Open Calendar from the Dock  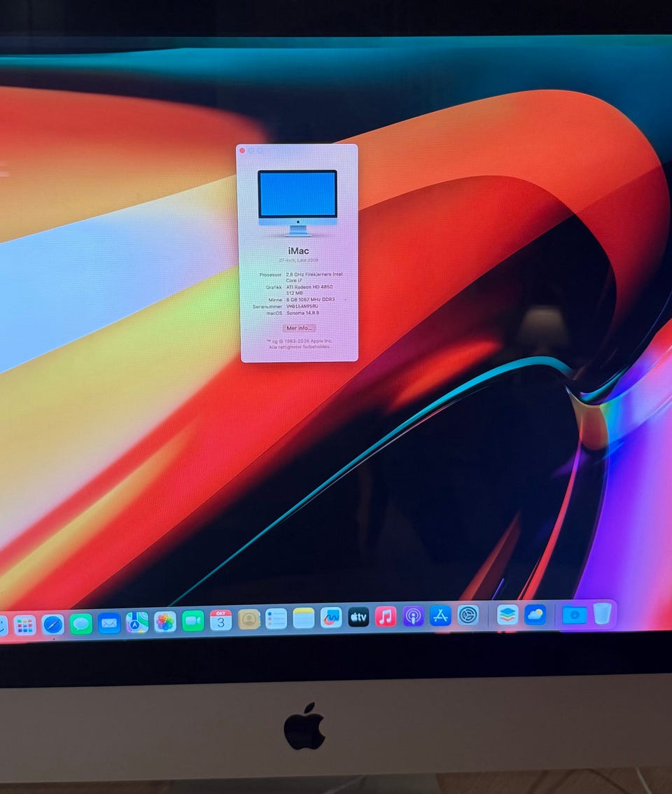(220, 620)
